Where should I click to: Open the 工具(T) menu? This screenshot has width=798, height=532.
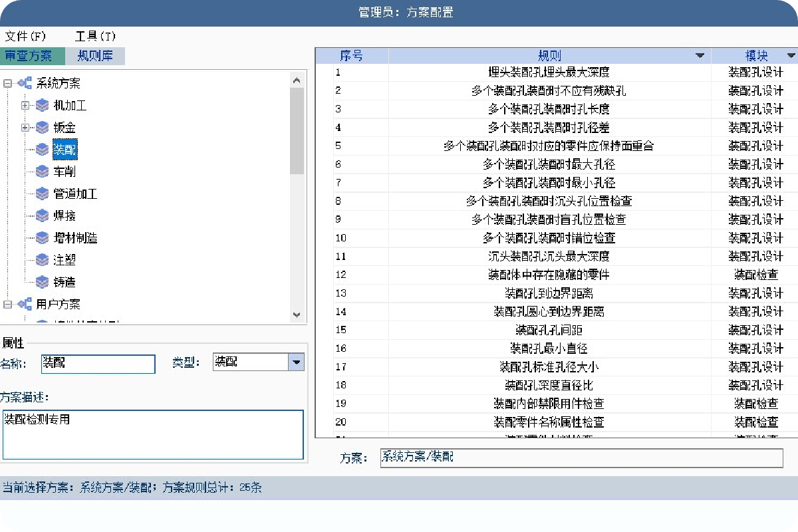[x=95, y=36]
